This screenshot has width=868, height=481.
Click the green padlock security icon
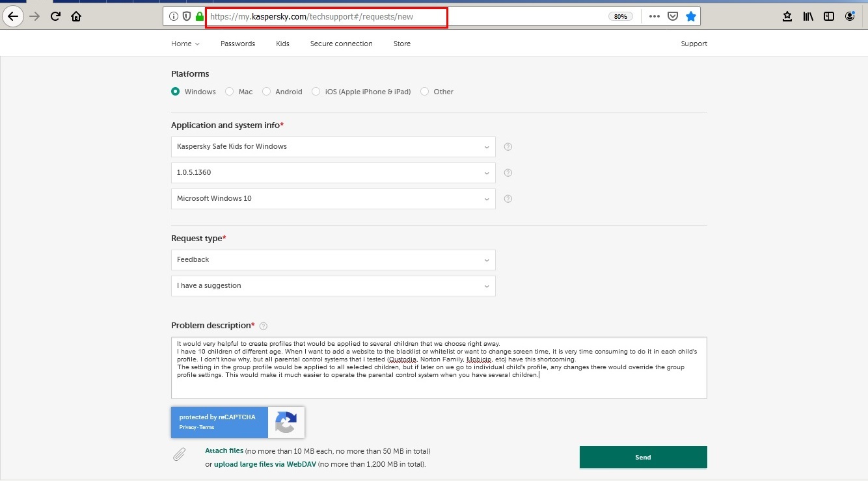(x=200, y=16)
